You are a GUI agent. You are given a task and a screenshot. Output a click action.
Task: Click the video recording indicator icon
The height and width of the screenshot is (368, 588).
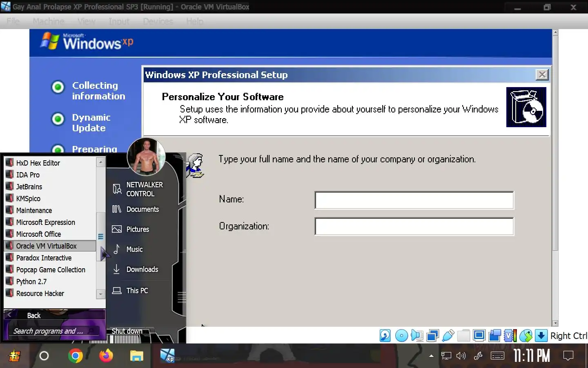[x=494, y=336]
